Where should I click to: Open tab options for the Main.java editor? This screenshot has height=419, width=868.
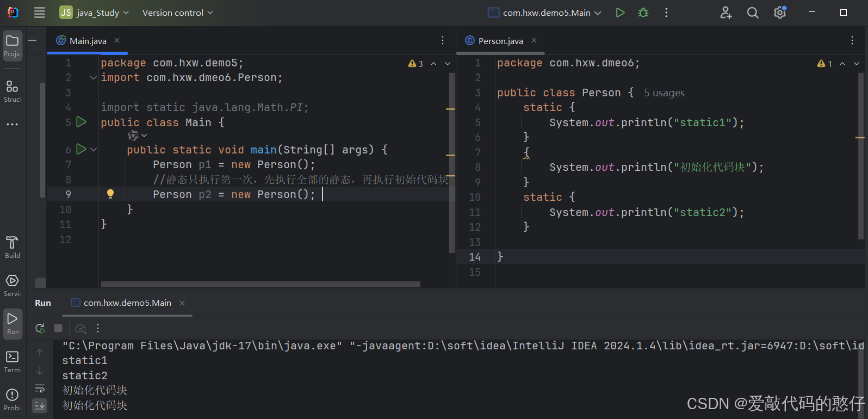point(443,40)
